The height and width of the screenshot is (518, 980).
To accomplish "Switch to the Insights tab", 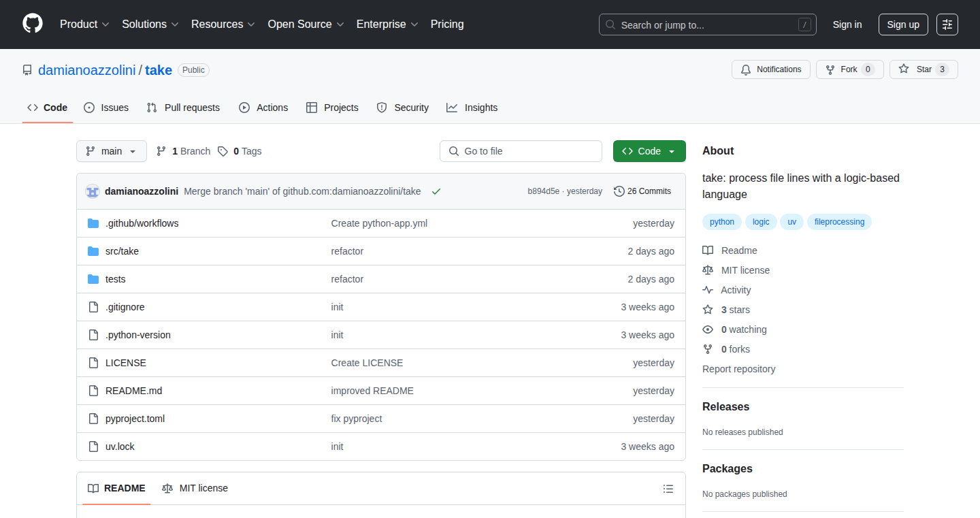I will [x=472, y=108].
